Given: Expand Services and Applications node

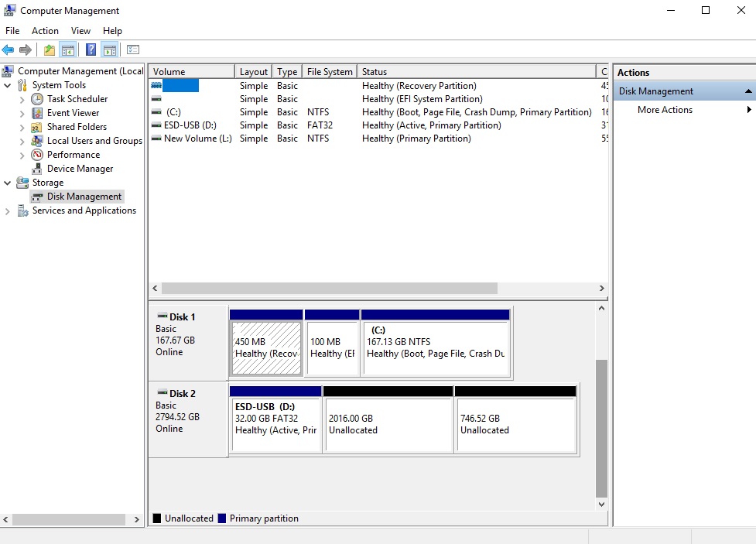Looking at the screenshot, I should 7,211.
